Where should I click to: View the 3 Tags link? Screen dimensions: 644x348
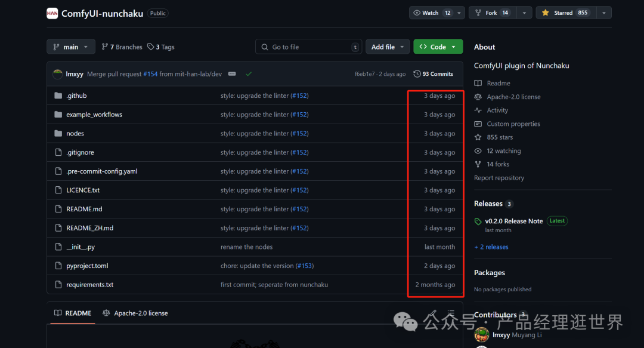[x=161, y=47]
